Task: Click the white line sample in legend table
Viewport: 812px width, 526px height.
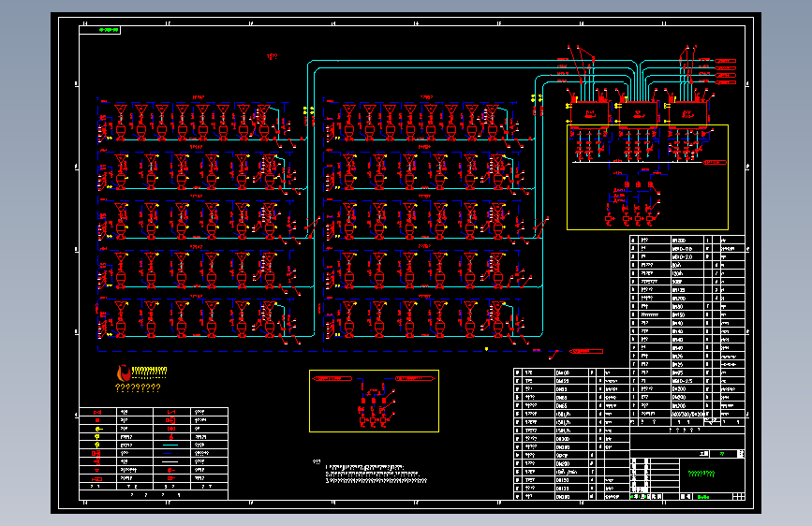Action: click(170, 461)
